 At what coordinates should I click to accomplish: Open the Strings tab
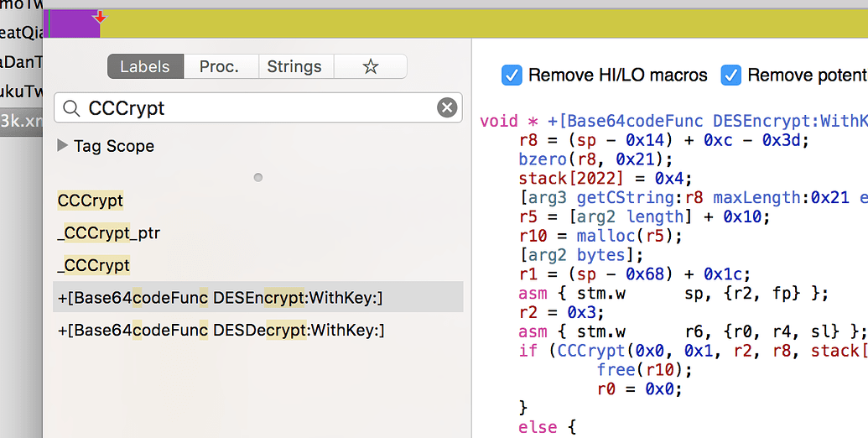pos(294,67)
